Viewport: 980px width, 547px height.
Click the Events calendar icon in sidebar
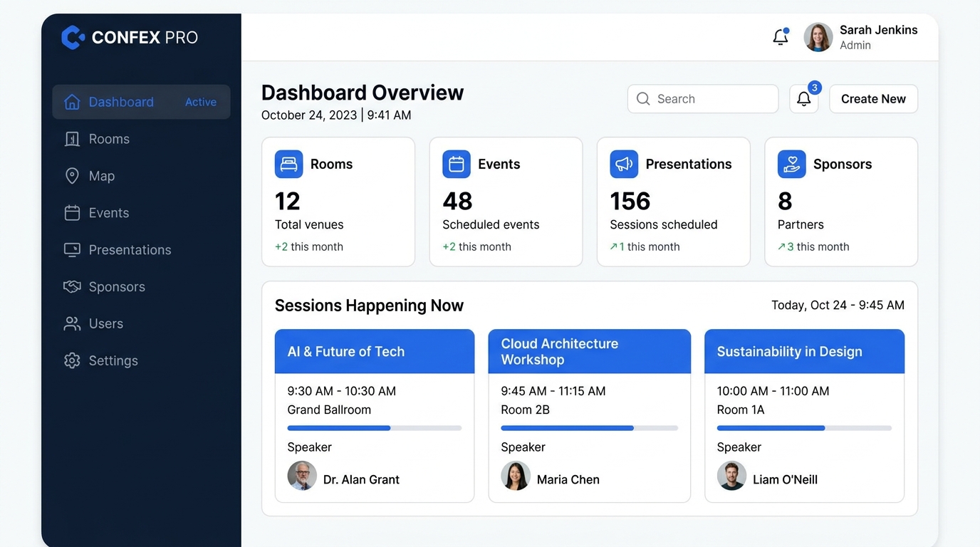click(72, 213)
